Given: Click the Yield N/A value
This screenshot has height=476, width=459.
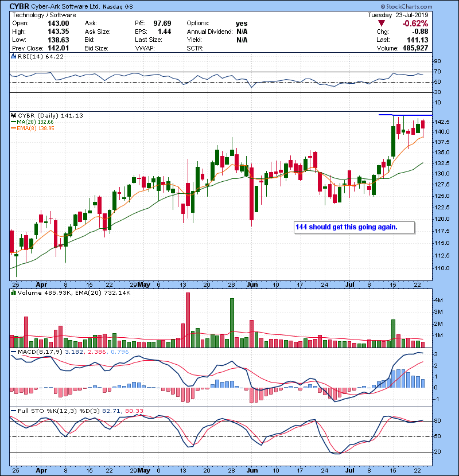Looking at the screenshot, I should (242, 40).
